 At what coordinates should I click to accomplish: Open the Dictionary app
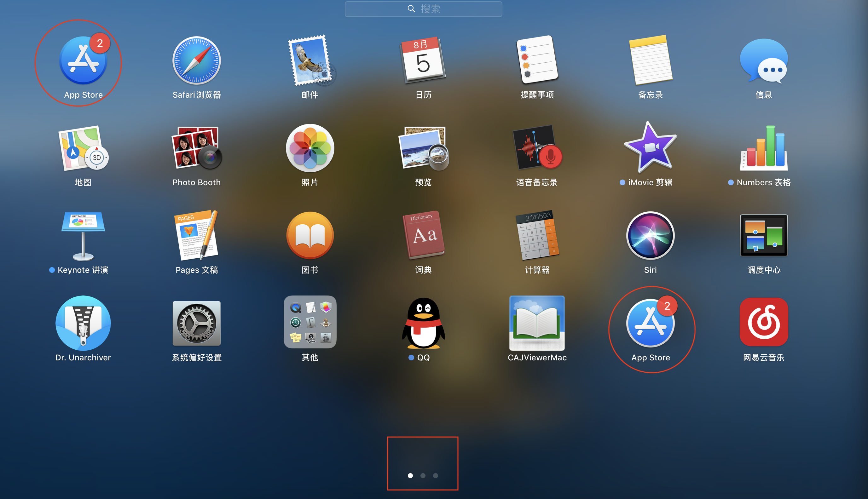pos(423,236)
